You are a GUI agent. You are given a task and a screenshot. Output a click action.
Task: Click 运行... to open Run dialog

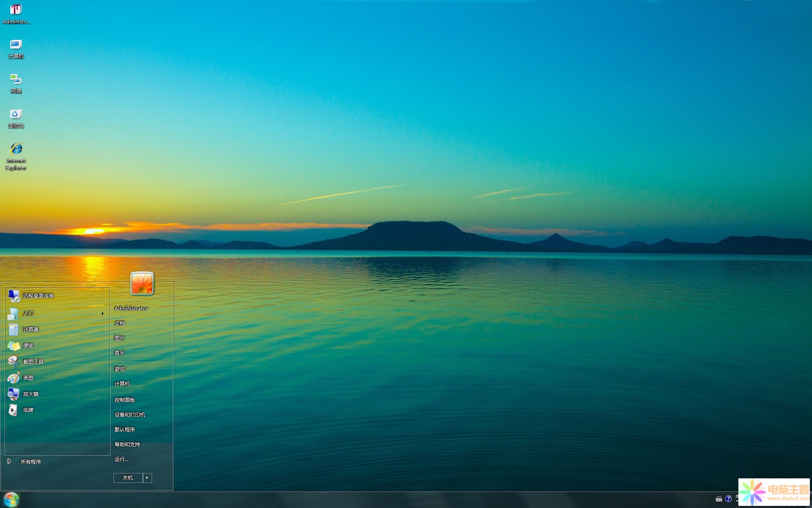(121, 459)
